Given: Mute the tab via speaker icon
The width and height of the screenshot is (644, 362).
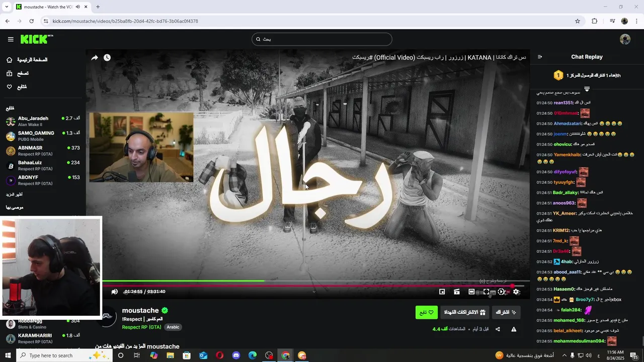Looking at the screenshot, I should (x=77, y=7).
